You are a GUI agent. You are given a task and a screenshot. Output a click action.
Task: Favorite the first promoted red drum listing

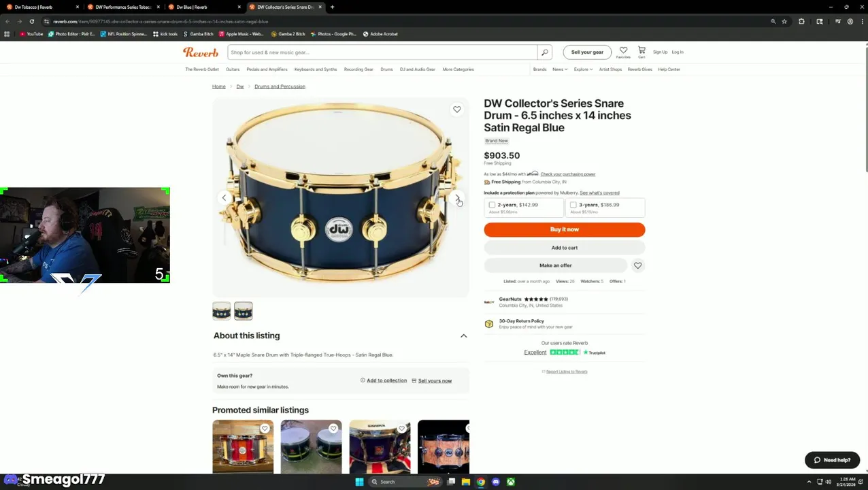click(x=265, y=429)
